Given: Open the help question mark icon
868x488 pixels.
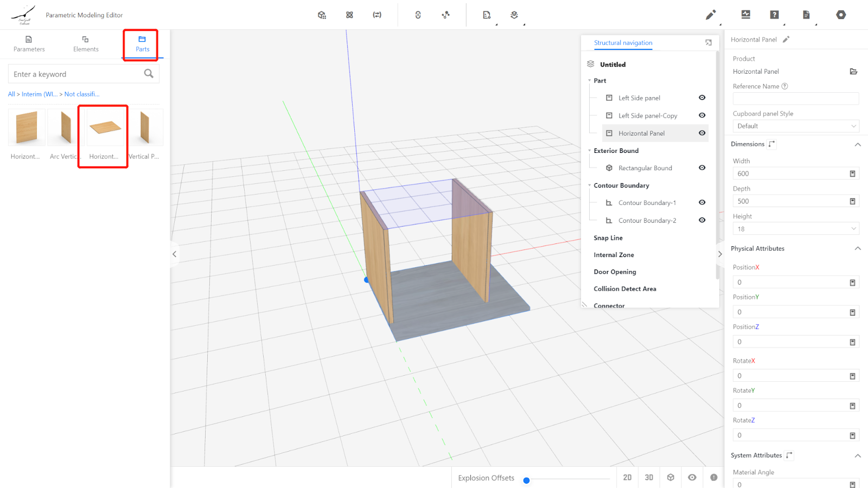Looking at the screenshot, I should pos(774,15).
